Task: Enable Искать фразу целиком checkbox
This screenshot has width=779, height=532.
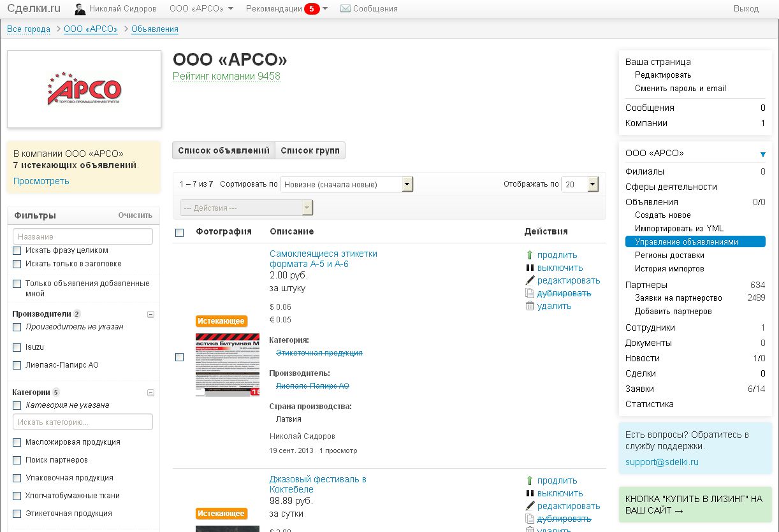Action: point(17,250)
